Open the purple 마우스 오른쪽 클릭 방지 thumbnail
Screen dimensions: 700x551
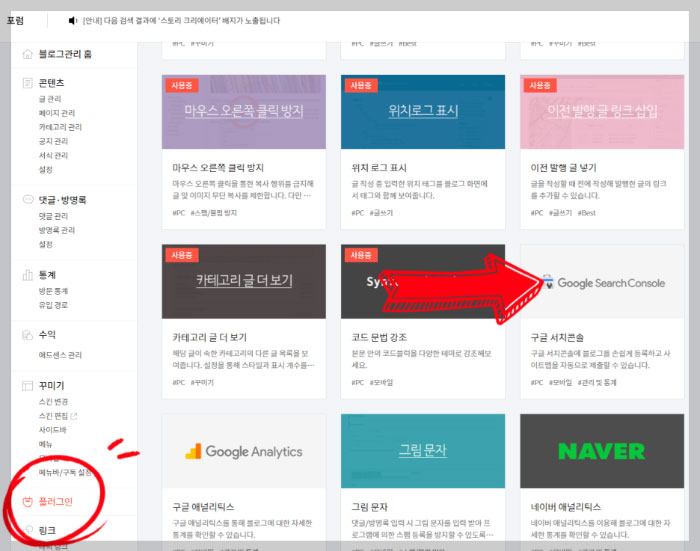244,112
